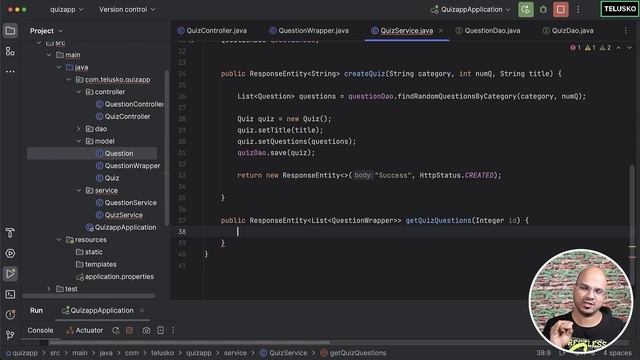Image resolution: width=640 pixels, height=360 pixels.
Task: Open editor tabs overflow menu dots
Action: point(626,31)
